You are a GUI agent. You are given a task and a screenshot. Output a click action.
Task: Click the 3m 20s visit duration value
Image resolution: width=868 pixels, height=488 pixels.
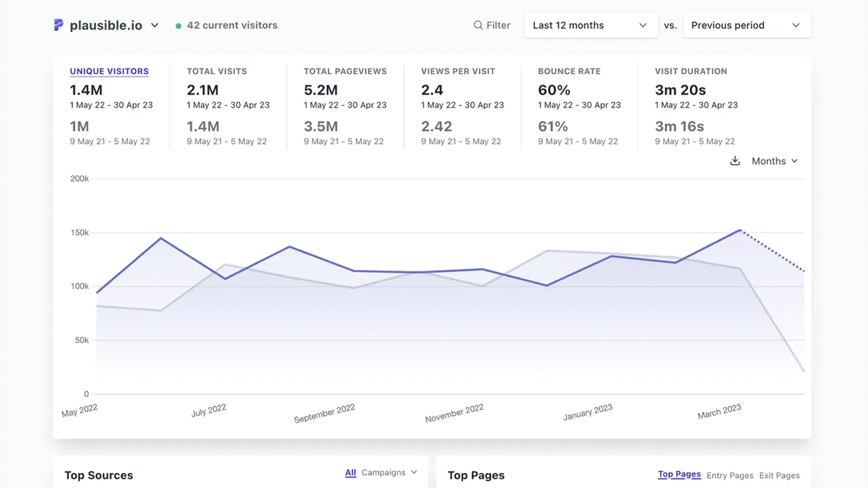click(x=680, y=90)
